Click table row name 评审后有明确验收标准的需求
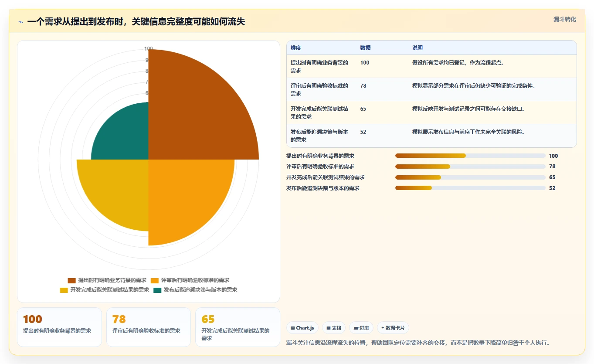Viewport: 594px width, 364px height. point(320,89)
